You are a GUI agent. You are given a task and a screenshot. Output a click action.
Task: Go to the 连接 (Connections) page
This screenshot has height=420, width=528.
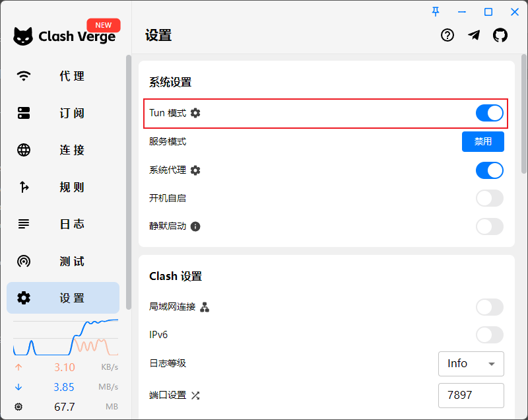click(63, 150)
